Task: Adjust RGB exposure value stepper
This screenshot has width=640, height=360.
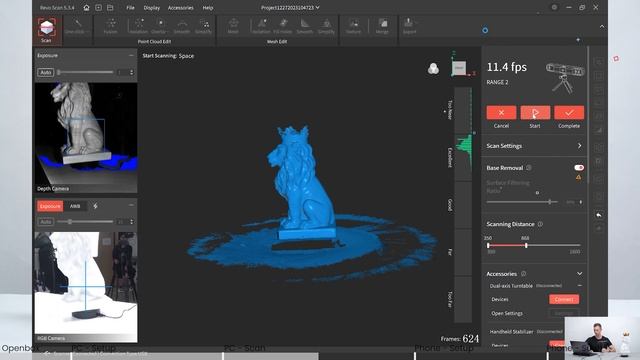Action: 131,222
